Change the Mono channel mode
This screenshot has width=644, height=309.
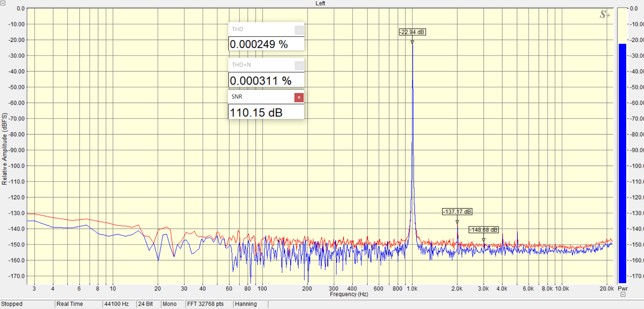(169, 304)
